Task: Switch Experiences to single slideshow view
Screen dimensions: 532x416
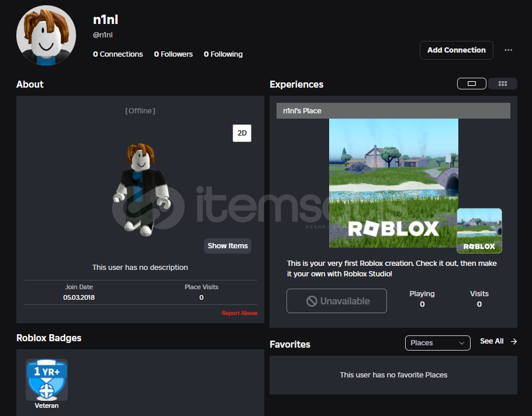Action: tap(472, 84)
